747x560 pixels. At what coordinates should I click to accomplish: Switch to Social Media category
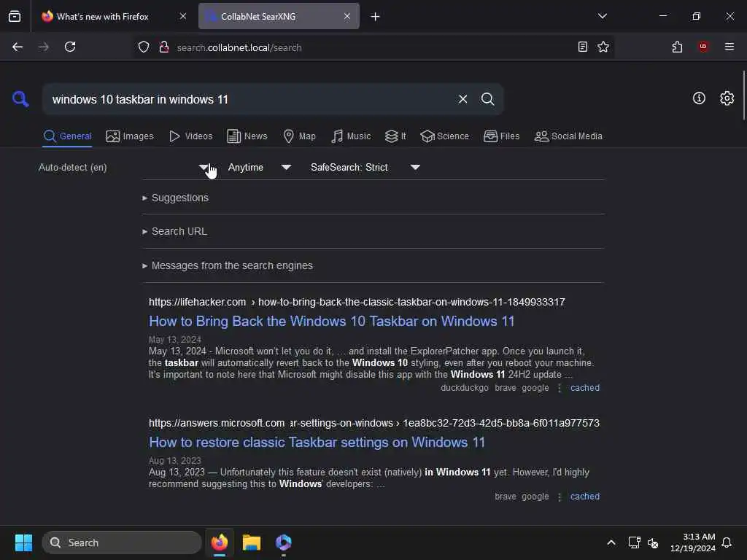tap(568, 136)
